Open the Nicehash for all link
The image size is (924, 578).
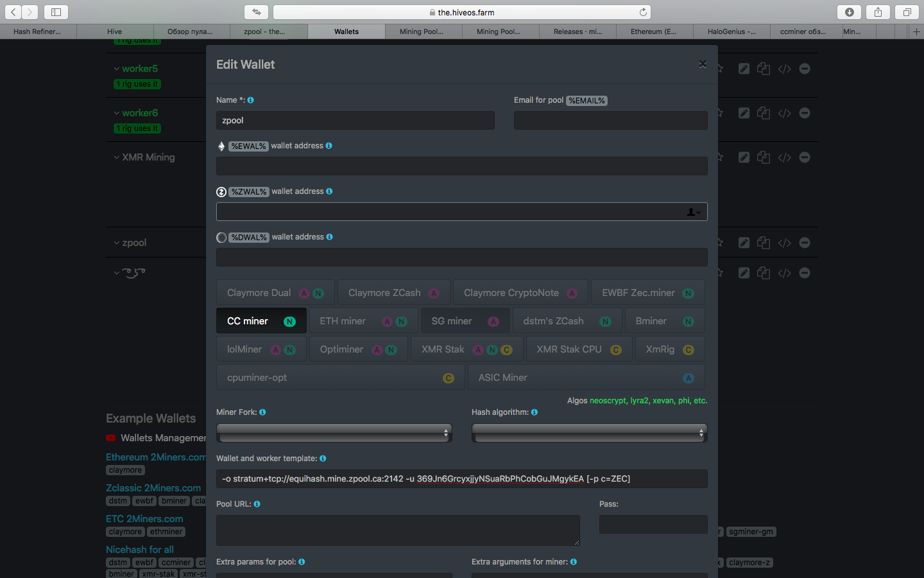point(140,550)
